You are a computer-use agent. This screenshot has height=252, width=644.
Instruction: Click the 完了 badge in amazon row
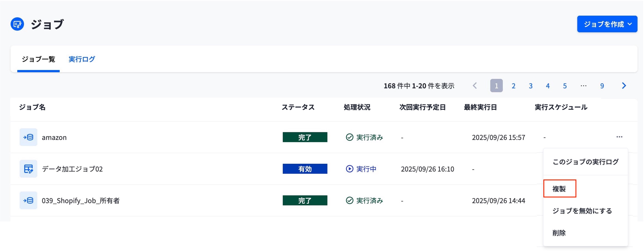pos(305,137)
